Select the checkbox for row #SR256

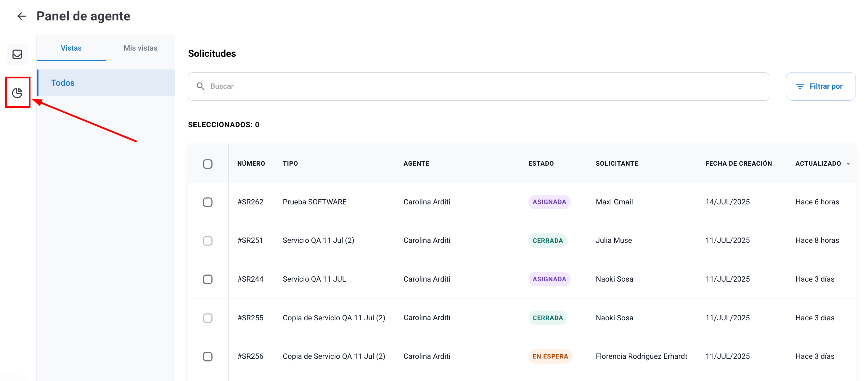click(208, 356)
